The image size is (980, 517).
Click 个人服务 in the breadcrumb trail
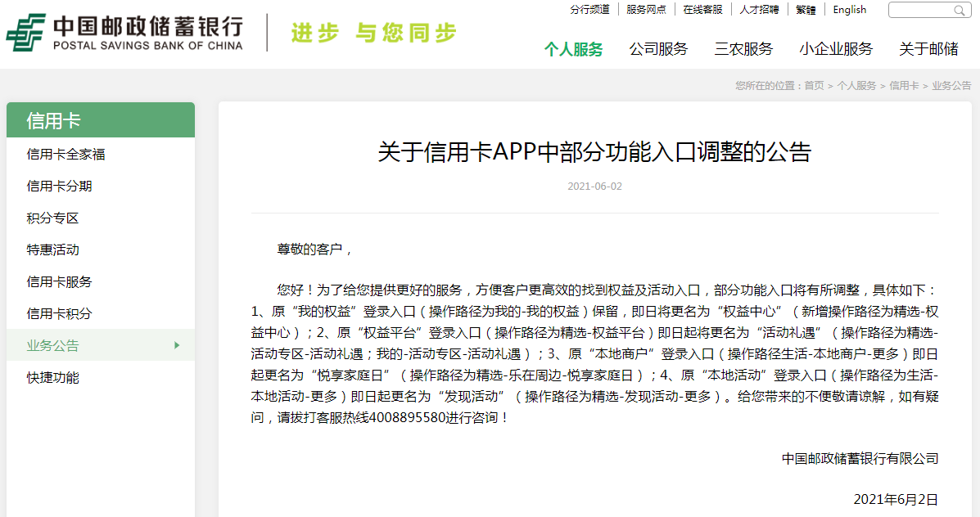pyautogui.click(x=856, y=86)
